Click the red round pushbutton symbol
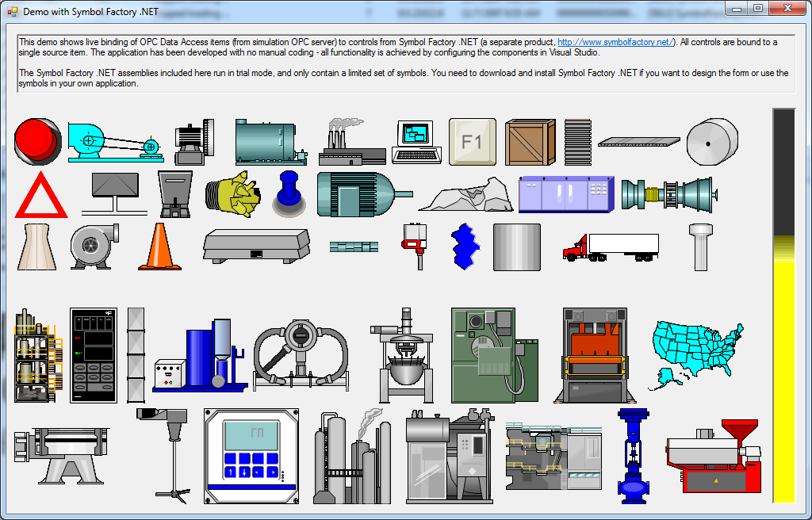The height and width of the screenshot is (520, 812). pyautogui.click(x=36, y=142)
